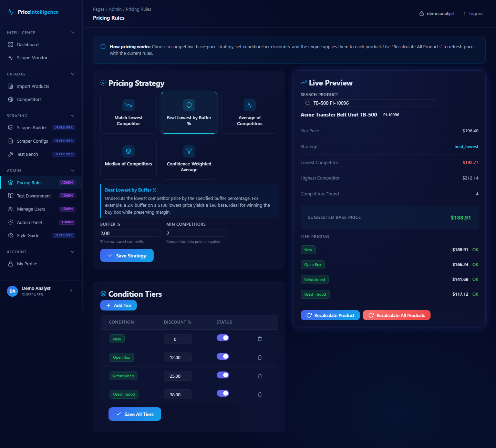Collapse the Intelligence sidebar section

[x=73, y=32]
